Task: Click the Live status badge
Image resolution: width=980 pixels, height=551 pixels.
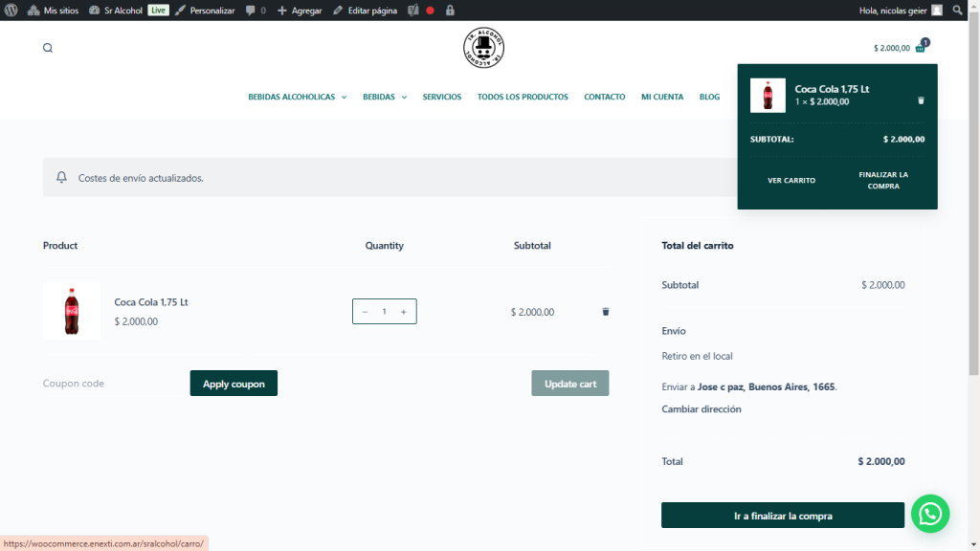Action: 158,10
